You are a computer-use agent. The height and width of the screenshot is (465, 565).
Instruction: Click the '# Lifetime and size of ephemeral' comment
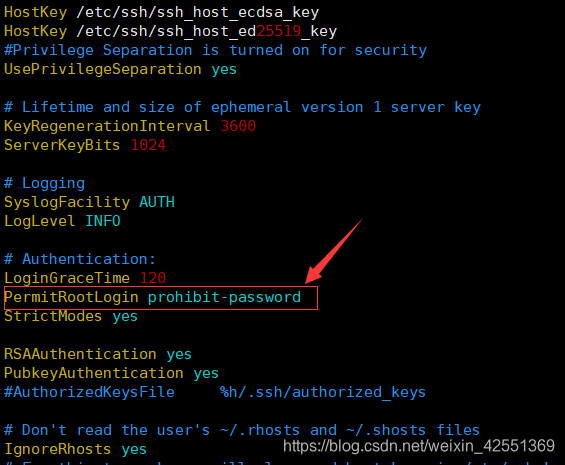(x=242, y=107)
